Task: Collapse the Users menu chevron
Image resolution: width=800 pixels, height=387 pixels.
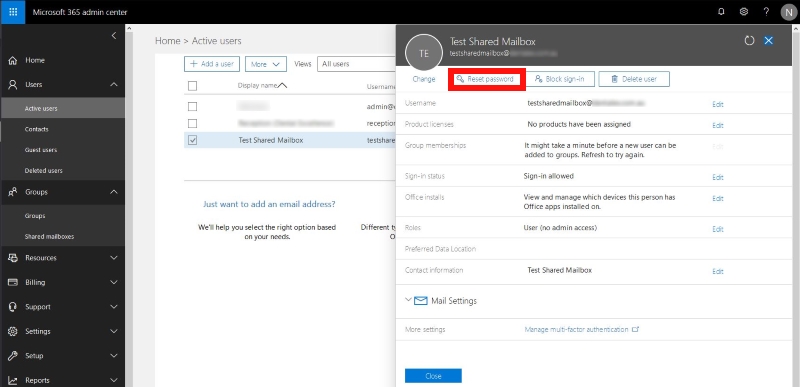Action: tap(114, 85)
